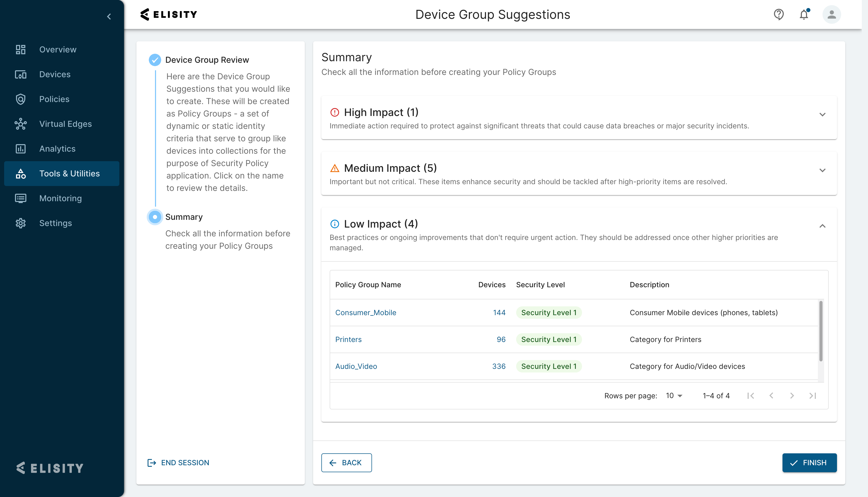This screenshot has height=497, width=868.
Task: Collapse the sidebar with the chevron
Action: tap(109, 16)
